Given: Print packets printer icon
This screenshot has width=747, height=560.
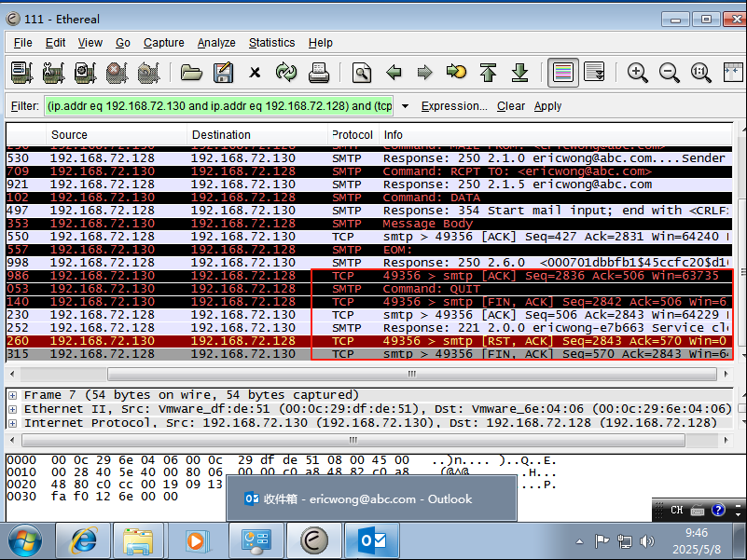Looking at the screenshot, I should point(318,73).
